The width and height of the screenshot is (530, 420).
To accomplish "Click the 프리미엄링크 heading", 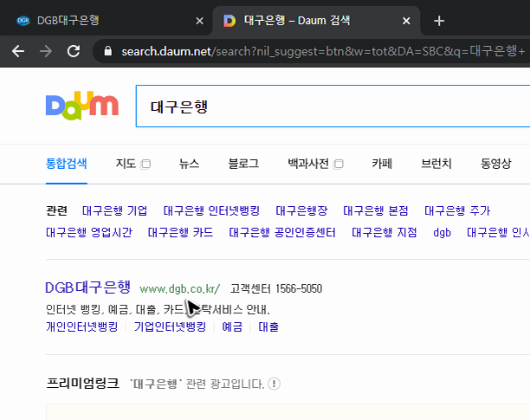I will [82, 384].
